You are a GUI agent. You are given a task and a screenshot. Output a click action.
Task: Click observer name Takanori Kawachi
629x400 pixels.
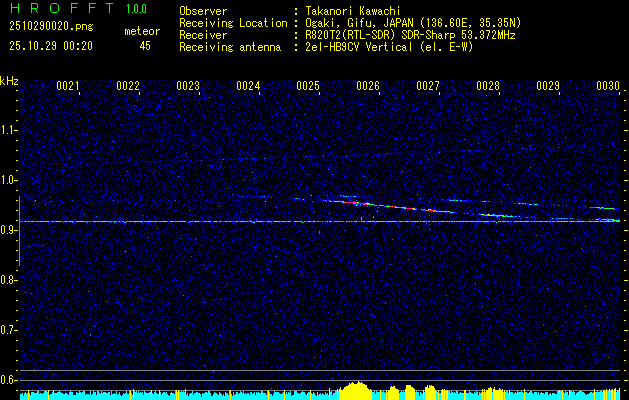tap(353, 11)
